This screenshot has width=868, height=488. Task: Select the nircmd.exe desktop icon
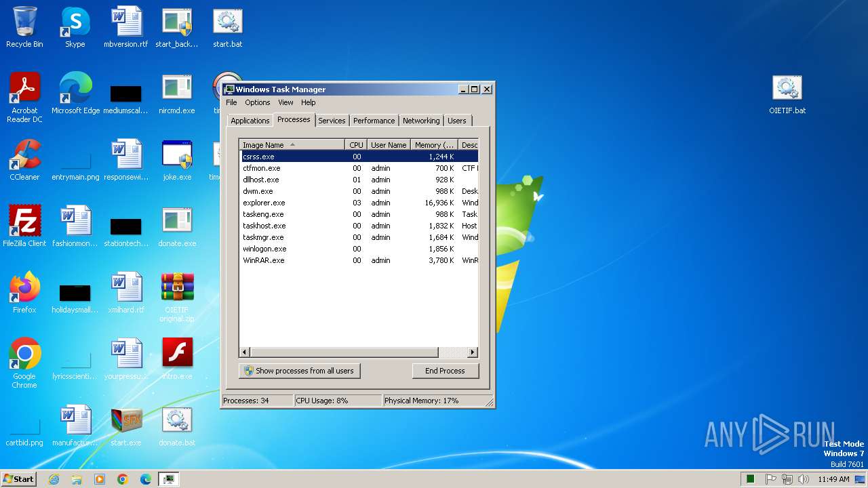[x=176, y=94]
